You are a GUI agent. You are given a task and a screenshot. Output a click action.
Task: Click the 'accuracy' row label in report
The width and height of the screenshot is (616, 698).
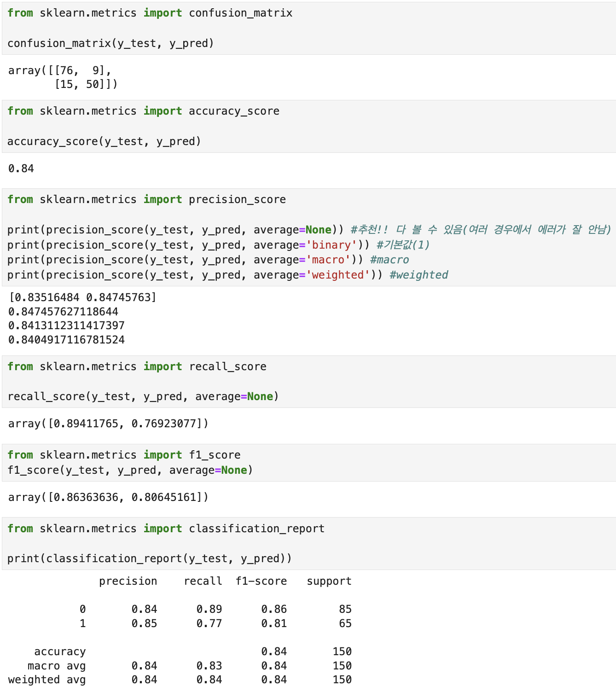coord(60,652)
